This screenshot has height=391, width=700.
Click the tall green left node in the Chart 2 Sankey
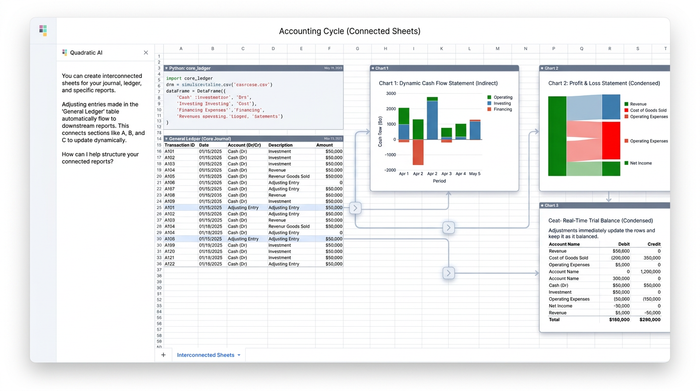tap(557, 136)
